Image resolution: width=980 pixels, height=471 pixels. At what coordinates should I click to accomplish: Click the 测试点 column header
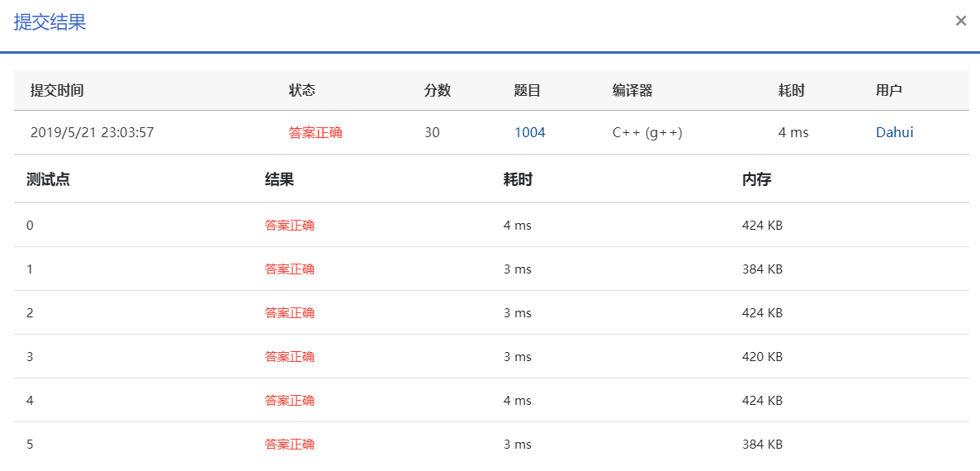[48, 180]
